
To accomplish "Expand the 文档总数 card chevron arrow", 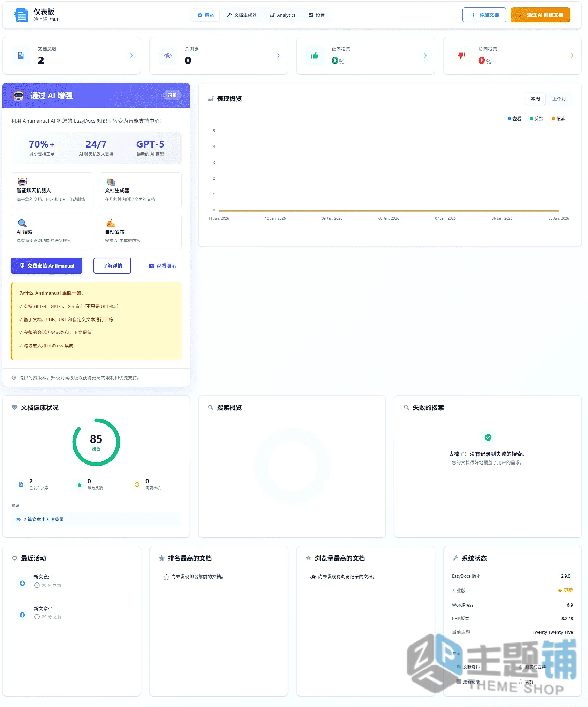I will click(131, 55).
